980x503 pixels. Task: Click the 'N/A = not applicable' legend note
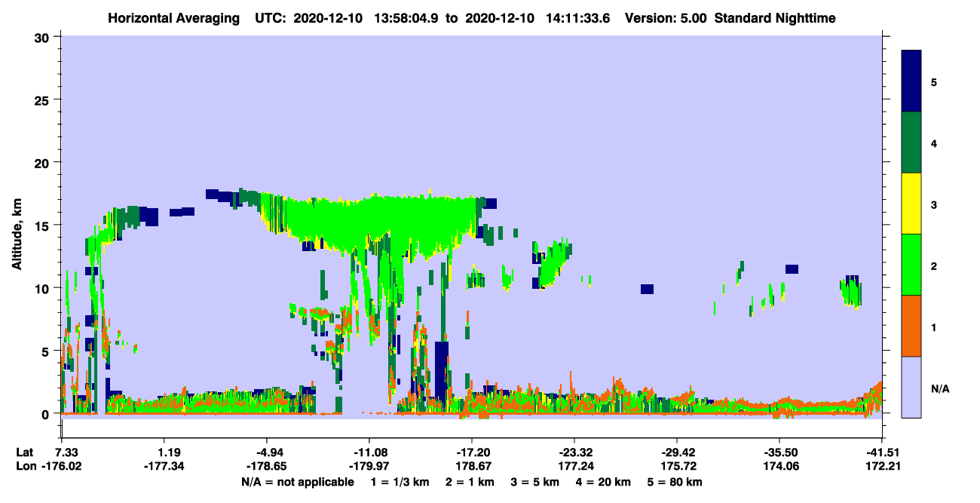point(298,482)
